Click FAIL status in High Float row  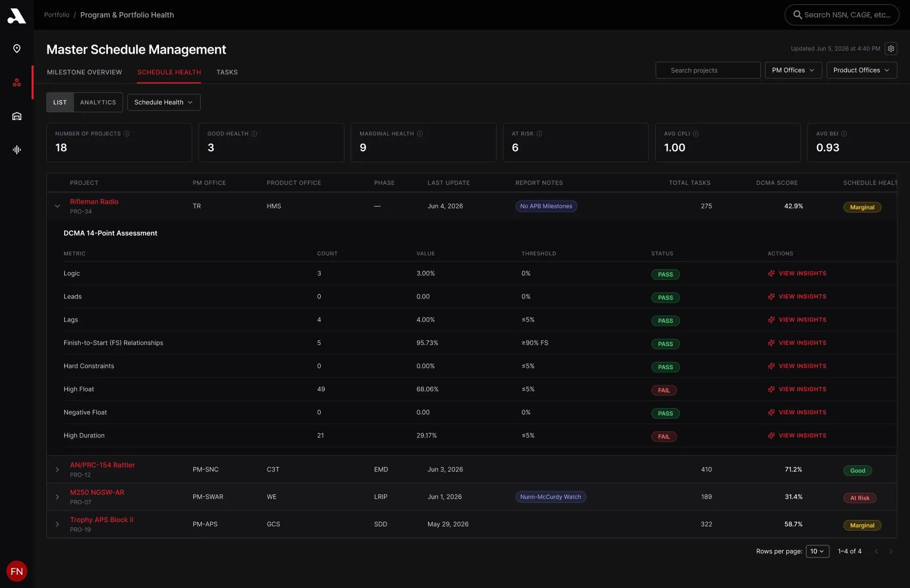(664, 390)
